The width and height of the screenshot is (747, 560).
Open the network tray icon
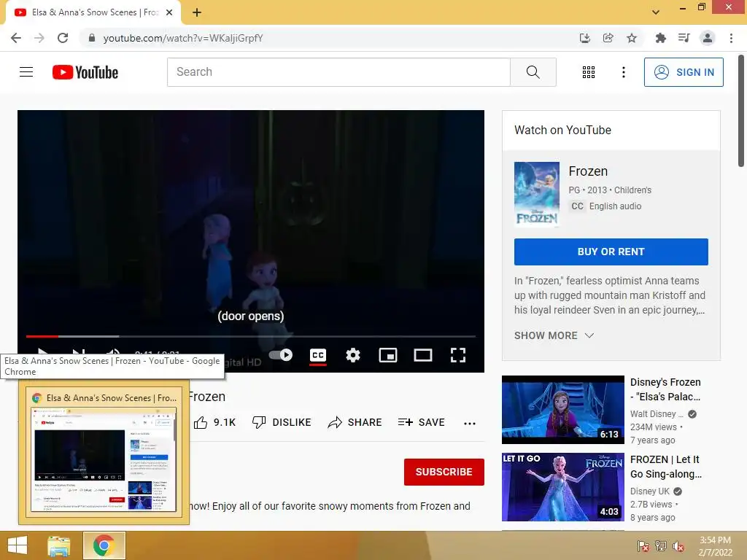pyautogui.click(x=661, y=545)
